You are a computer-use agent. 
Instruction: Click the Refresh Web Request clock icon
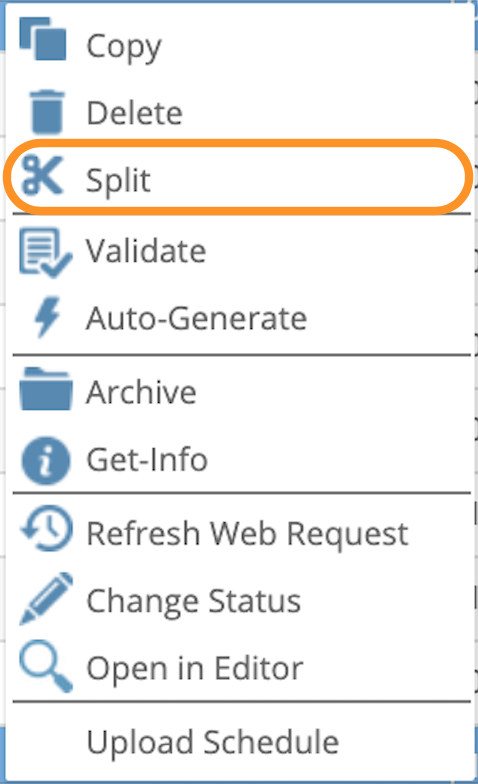coord(46,528)
